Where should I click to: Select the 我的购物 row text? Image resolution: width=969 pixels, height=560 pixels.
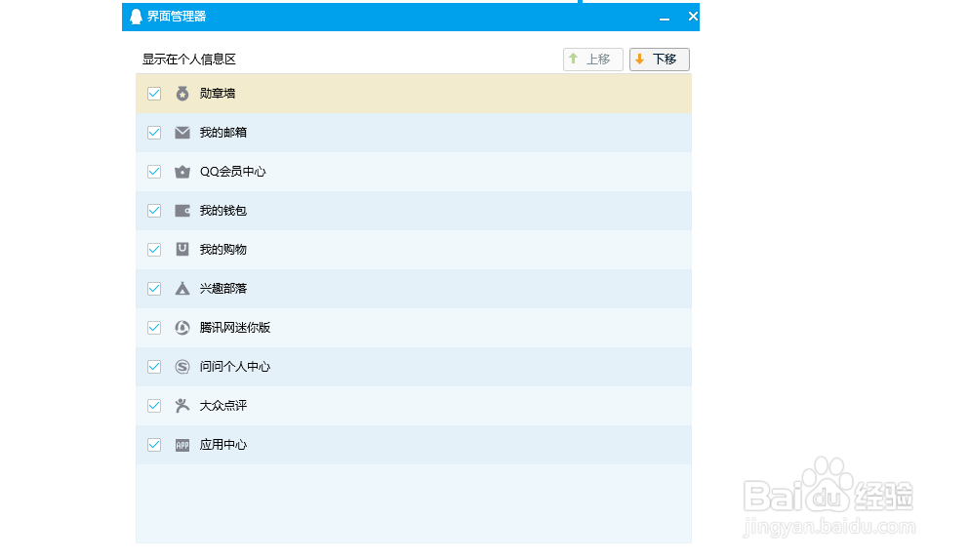pyautogui.click(x=223, y=250)
